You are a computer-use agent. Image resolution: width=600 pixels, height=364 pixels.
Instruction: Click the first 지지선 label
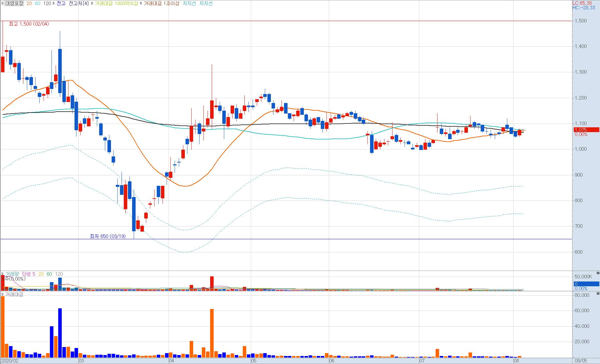pos(189,4)
